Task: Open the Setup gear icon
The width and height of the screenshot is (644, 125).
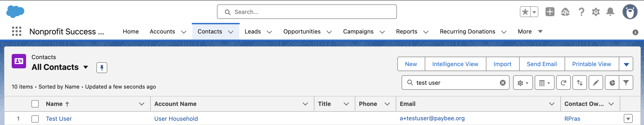Action: coord(596,12)
